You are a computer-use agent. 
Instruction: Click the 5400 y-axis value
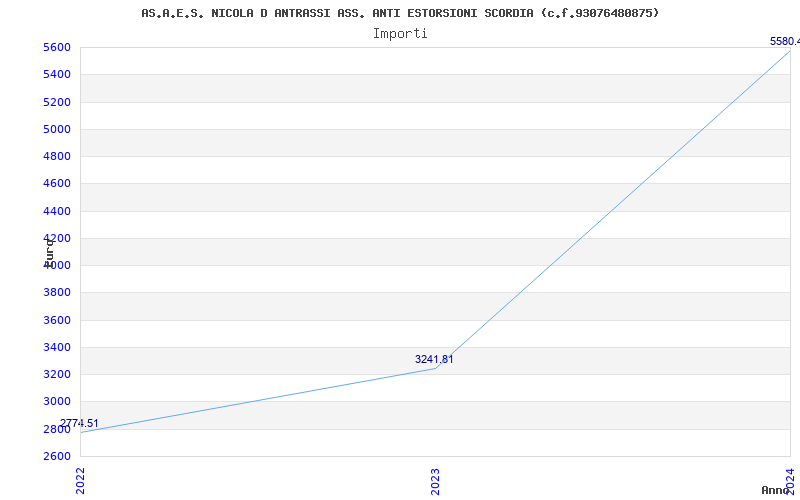point(57,74)
